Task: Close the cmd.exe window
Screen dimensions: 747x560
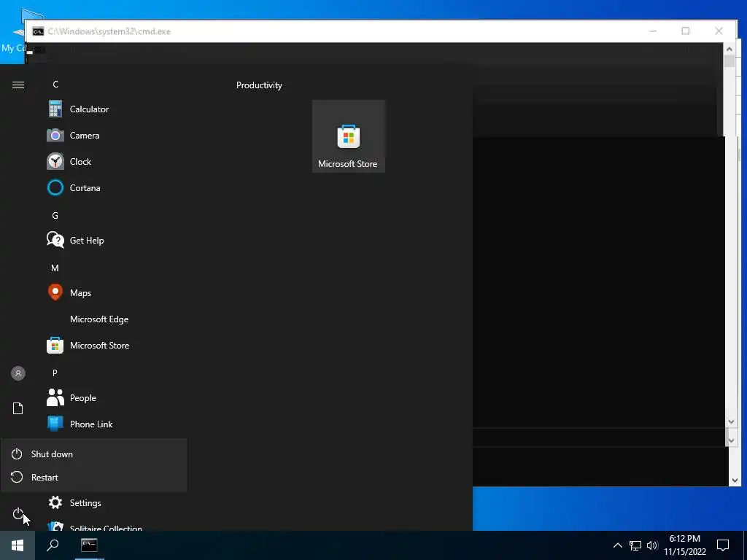Action: pos(719,31)
